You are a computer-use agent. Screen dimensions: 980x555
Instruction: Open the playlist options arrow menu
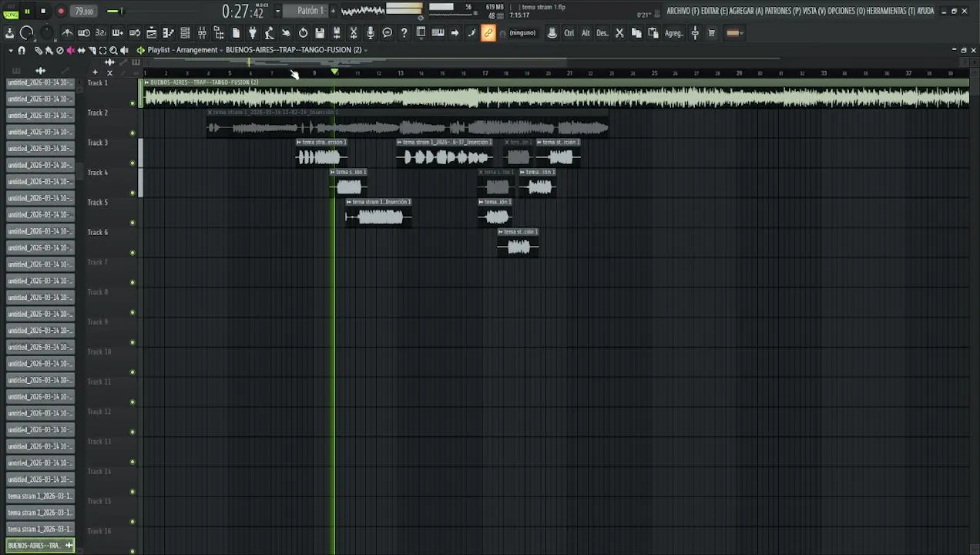pos(11,50)
